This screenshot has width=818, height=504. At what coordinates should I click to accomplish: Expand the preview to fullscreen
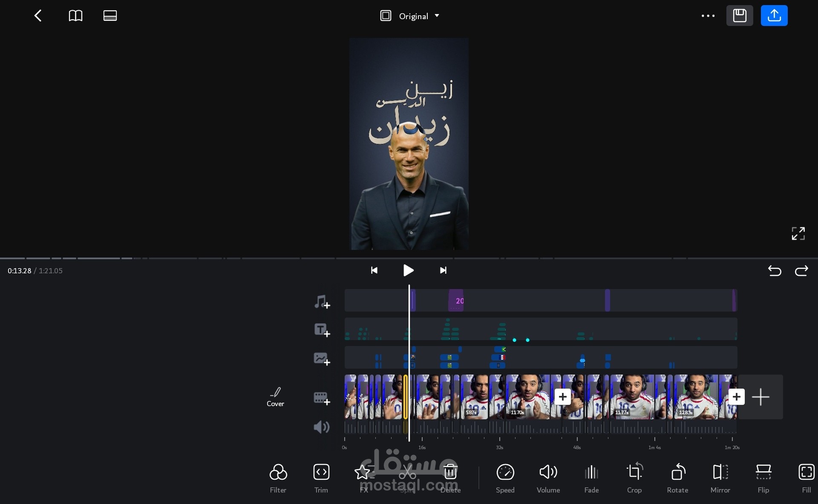point(798,233)
